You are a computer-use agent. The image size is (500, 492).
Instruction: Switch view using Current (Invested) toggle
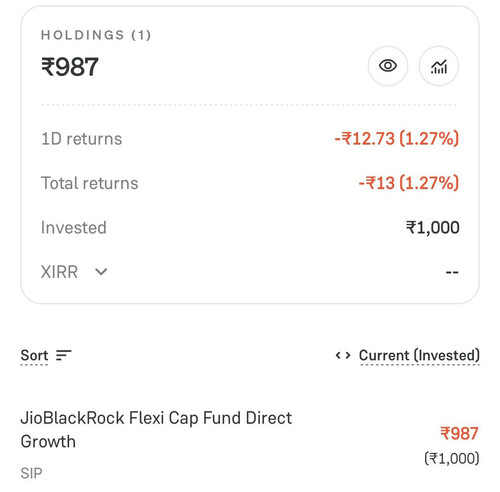419,355
